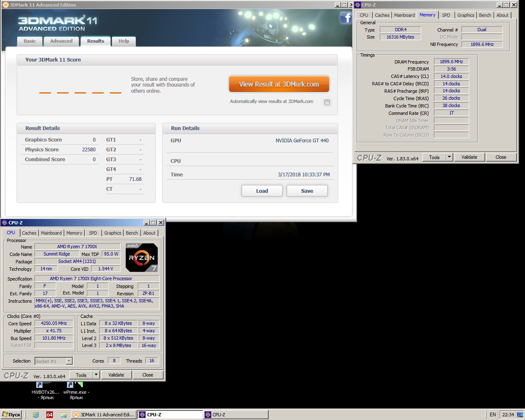Click the processor name AMD Ryzen 7 1700X
525x420 pixels.
77,247
